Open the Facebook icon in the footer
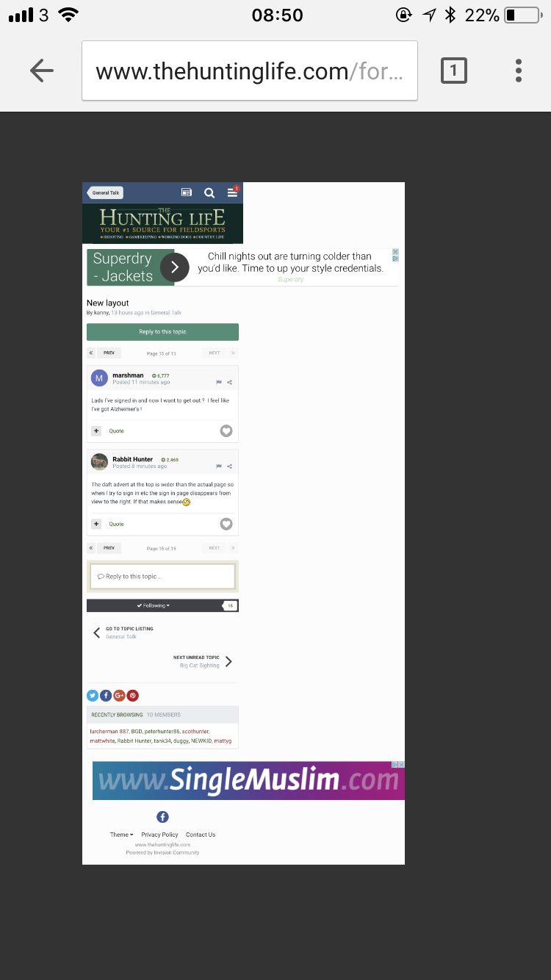 tap(162, 817)
